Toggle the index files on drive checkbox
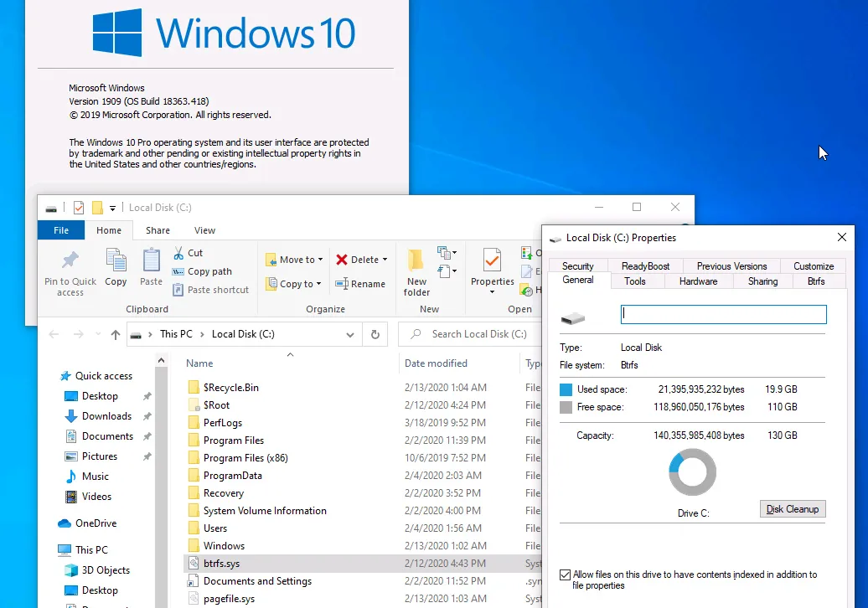The width and height of the screenshot is (868, 608). point(566,575)
